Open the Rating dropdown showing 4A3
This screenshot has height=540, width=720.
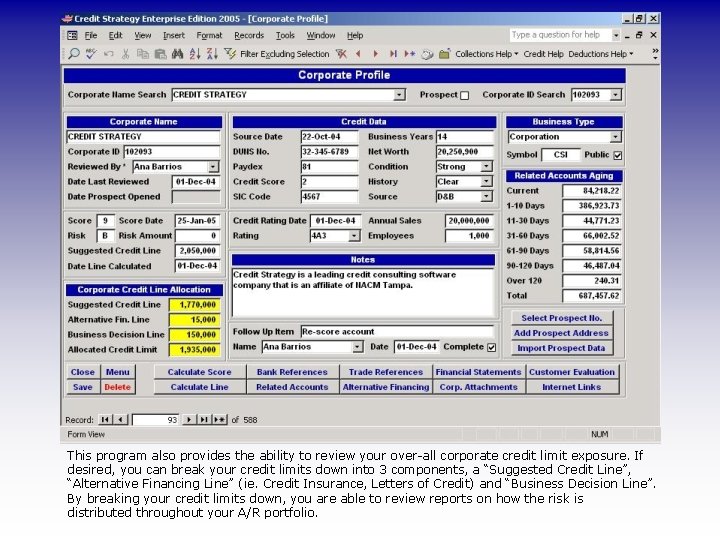[x=354, y=236]
